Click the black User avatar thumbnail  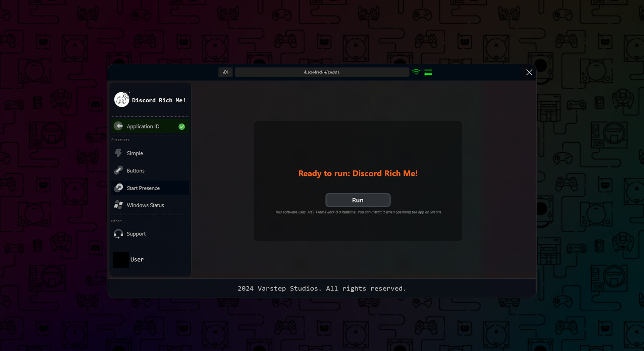pos(121,260)
